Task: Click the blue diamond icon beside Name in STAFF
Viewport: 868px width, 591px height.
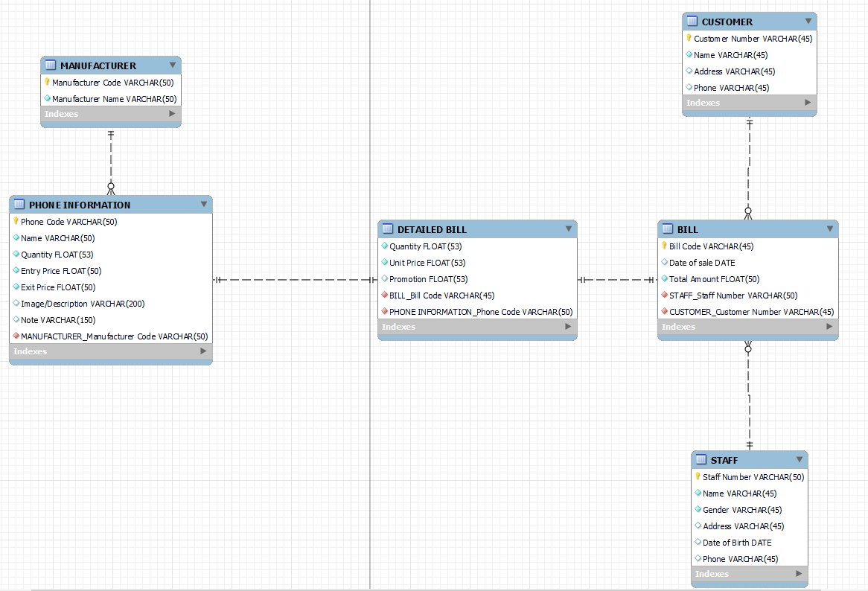Action: [698, 493]
